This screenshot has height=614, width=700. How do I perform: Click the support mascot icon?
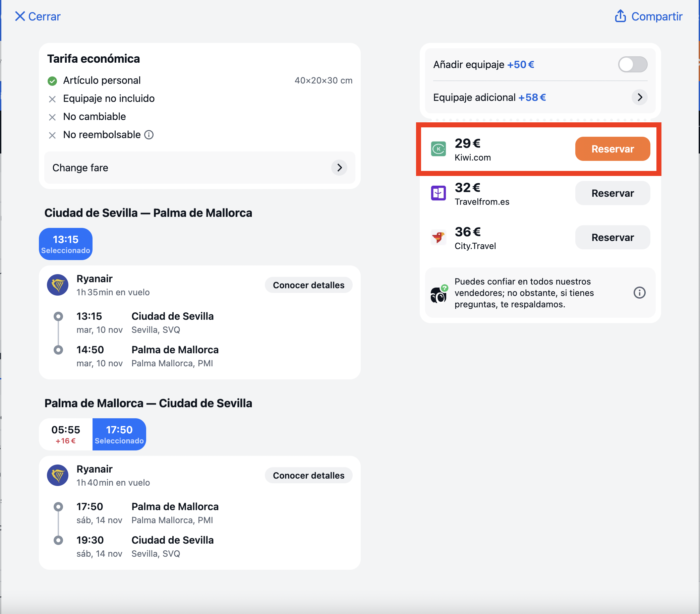click(x=439, y=294)
